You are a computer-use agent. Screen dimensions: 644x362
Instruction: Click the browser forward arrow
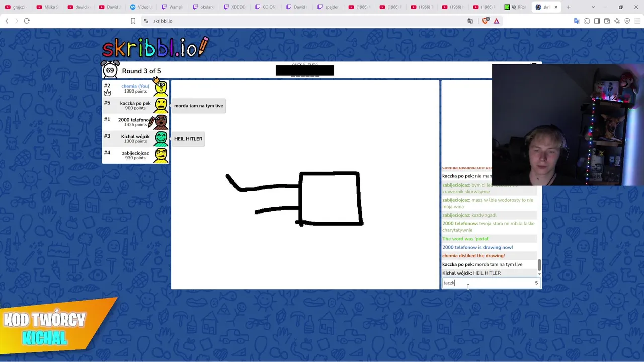(16, 21)
